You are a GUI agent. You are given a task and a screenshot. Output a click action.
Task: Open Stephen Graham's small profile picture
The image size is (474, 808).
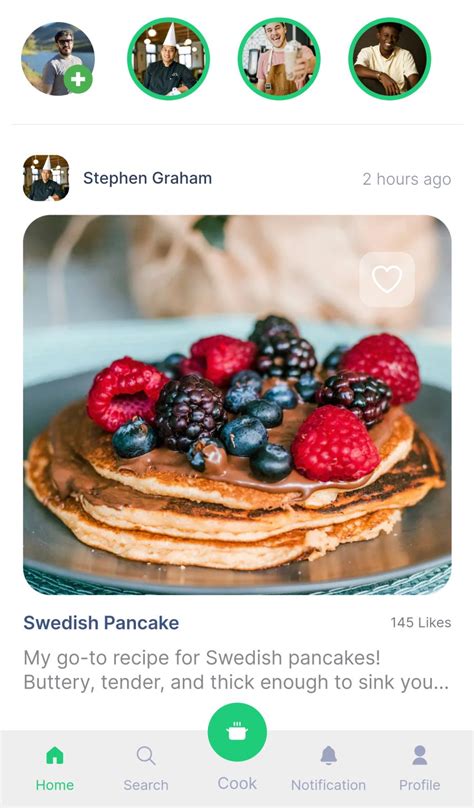point(46,178)
